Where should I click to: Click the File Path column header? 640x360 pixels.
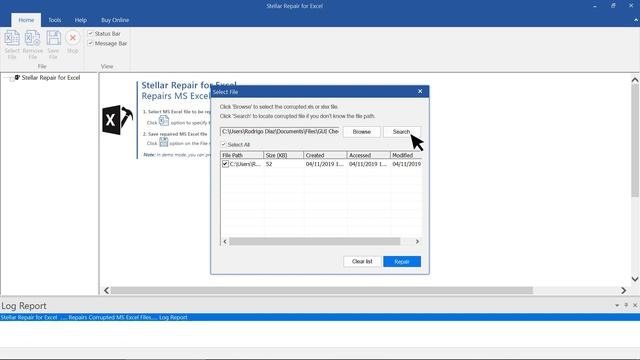coord(242,155)
